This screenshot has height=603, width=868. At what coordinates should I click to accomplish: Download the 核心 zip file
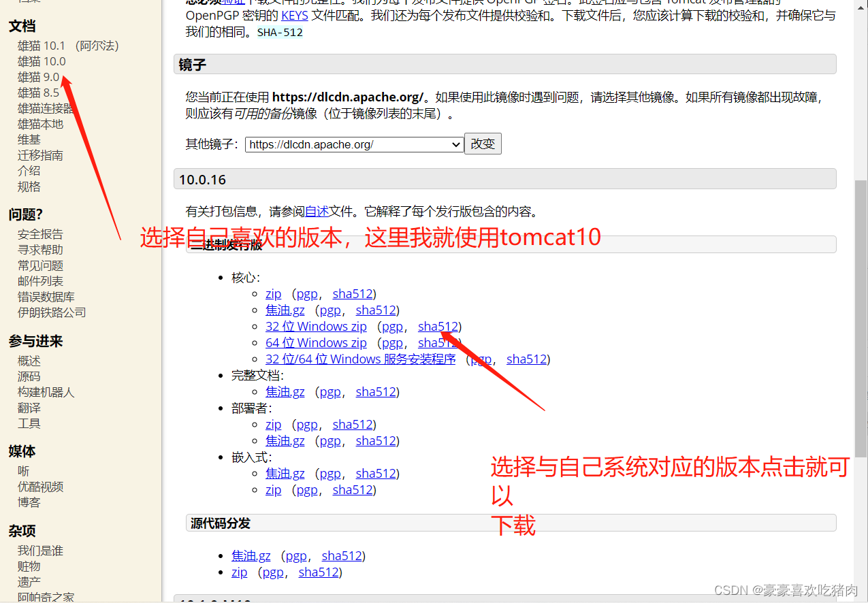(273, 294)
